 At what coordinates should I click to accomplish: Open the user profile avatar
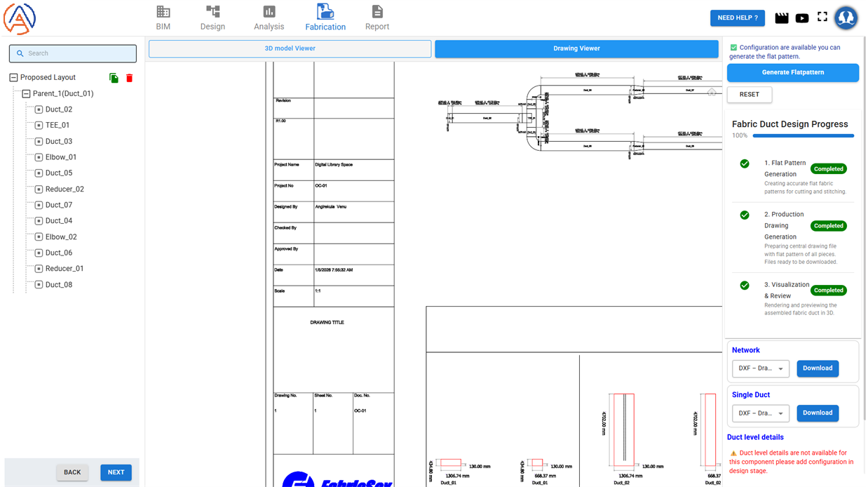click(847, 18)
